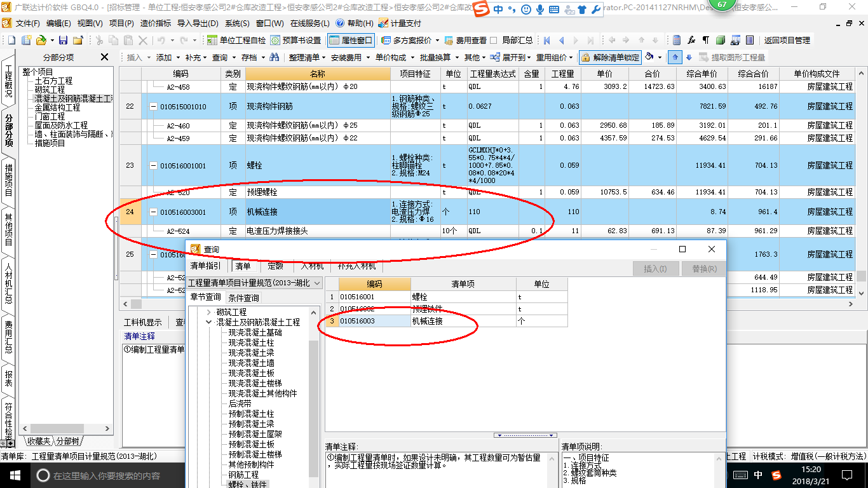This screenshot has width=868, height=488.
Task: Switch to 人材机汇总 vertical tab
Action: 9,283
